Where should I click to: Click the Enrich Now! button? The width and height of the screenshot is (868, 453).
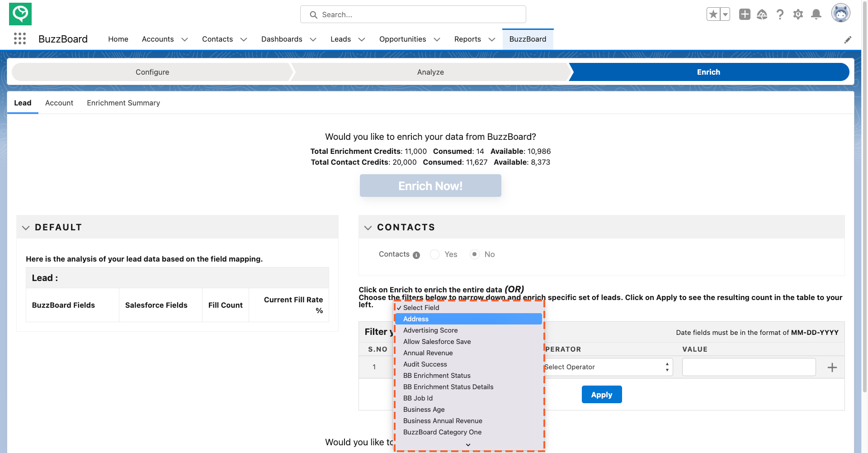tap(430, 186)
